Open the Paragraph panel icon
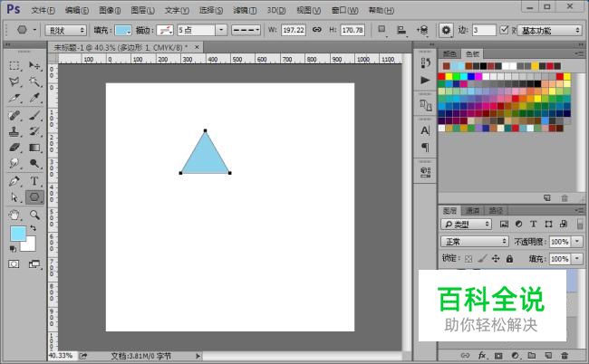589x364 pixels. tap(425, 148)
